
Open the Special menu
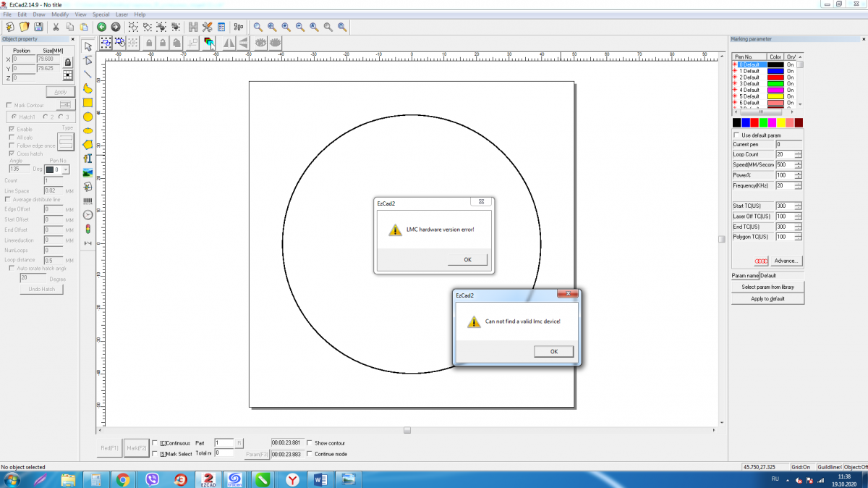point(101,14)
